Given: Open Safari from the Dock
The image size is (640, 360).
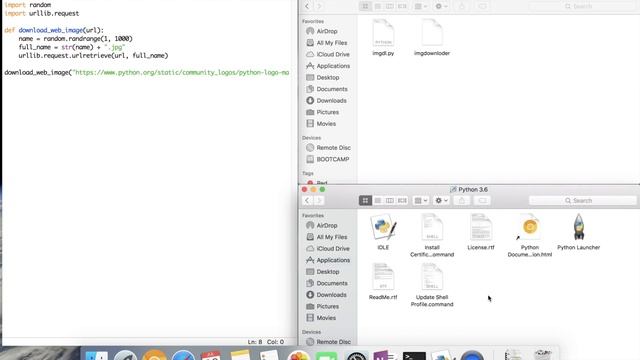Looking at the screenshot, I should pos(183,355).
